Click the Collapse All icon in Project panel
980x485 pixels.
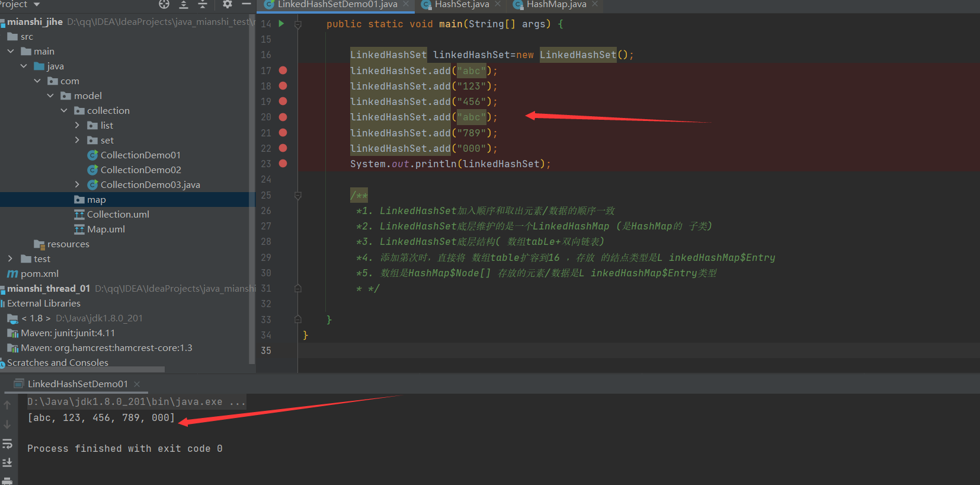pyautogui.click(x=203, y=4)
